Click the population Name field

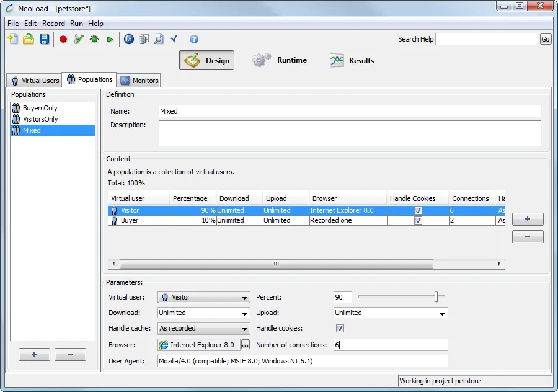tap(350, 111)
